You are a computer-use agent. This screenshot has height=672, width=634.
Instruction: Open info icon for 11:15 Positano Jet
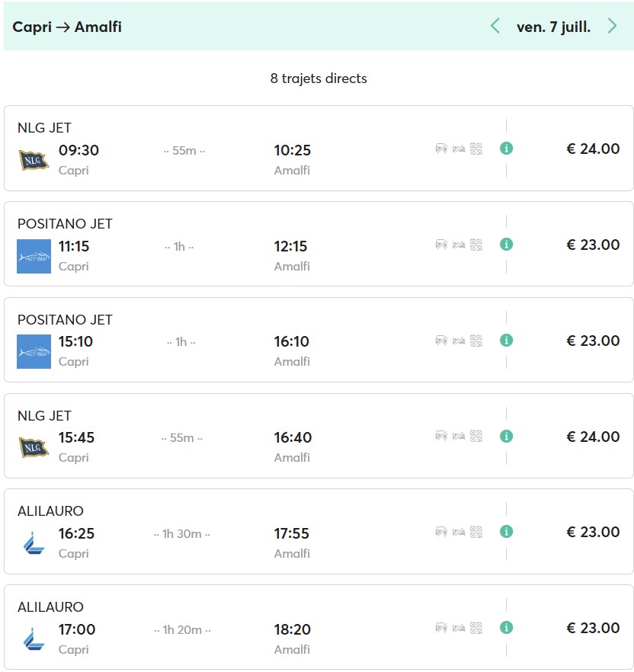point(506,245)
